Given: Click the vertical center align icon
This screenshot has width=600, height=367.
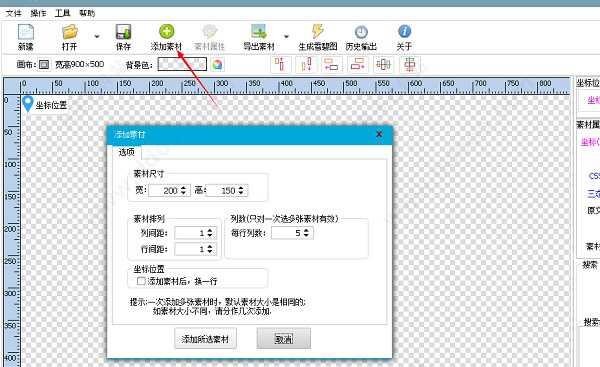Looking at the screenshot, I should tap(410, 64).
